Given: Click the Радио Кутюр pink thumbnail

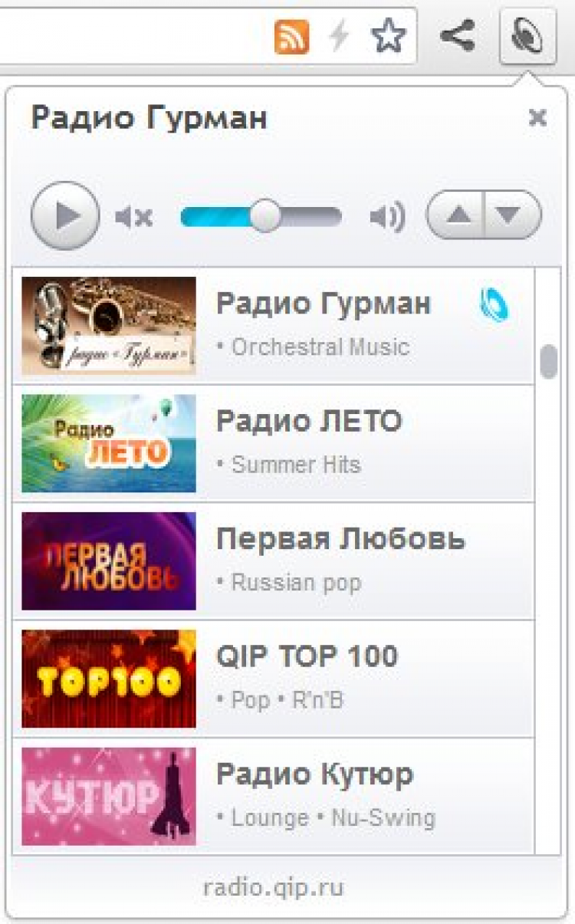Looking at the screenshot, I should coord(109,796).
